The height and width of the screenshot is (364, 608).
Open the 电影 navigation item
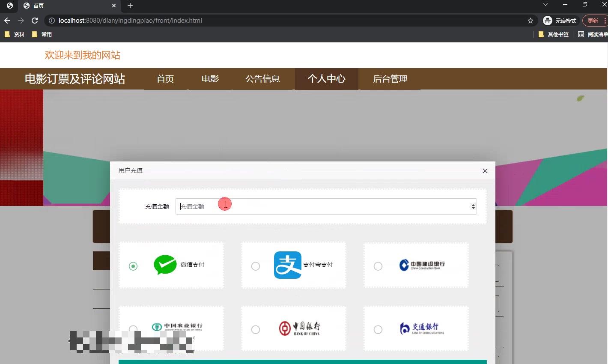pyautogui.click(x=210, y=79)
